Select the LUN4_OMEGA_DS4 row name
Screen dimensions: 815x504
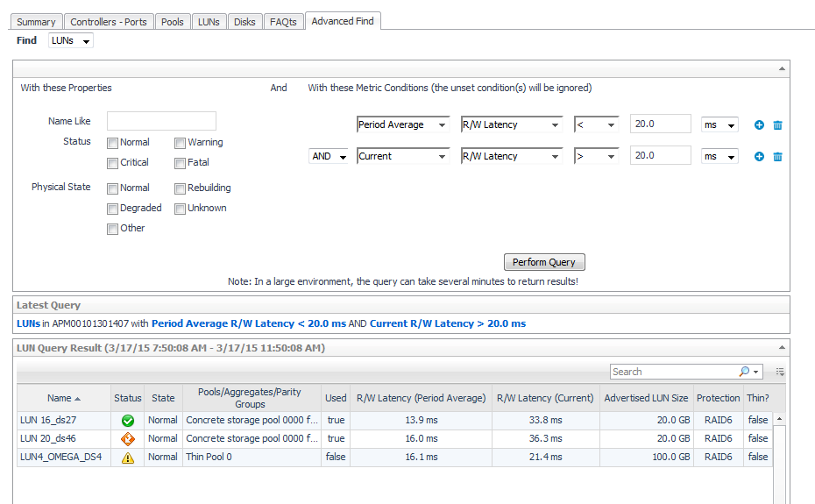coord(60,458)
